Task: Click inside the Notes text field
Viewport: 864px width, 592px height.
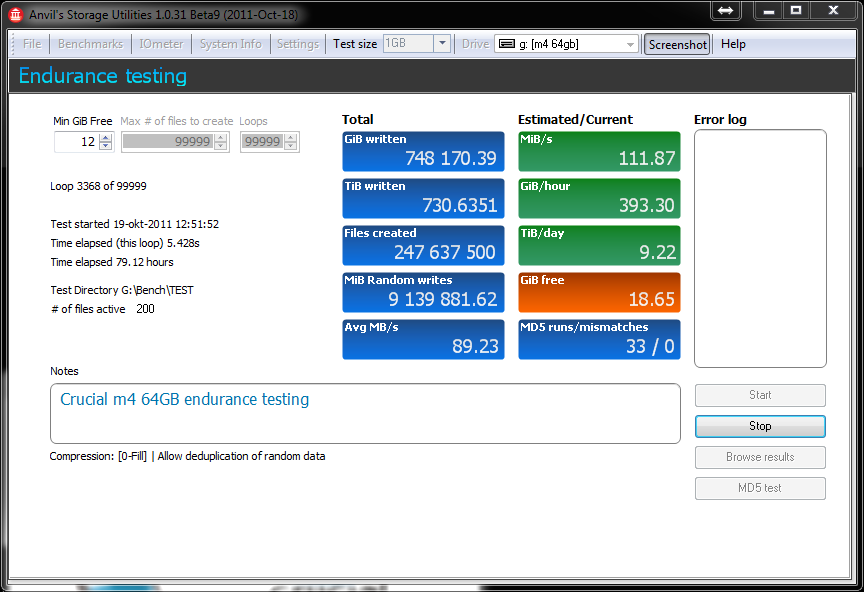Action: [365, 413]
